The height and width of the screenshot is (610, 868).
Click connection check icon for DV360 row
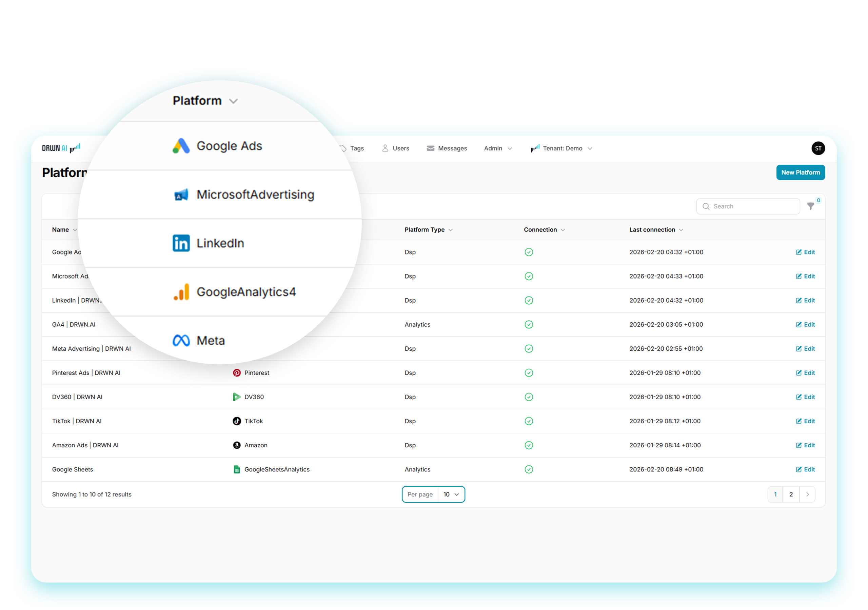tap(529, 397)
